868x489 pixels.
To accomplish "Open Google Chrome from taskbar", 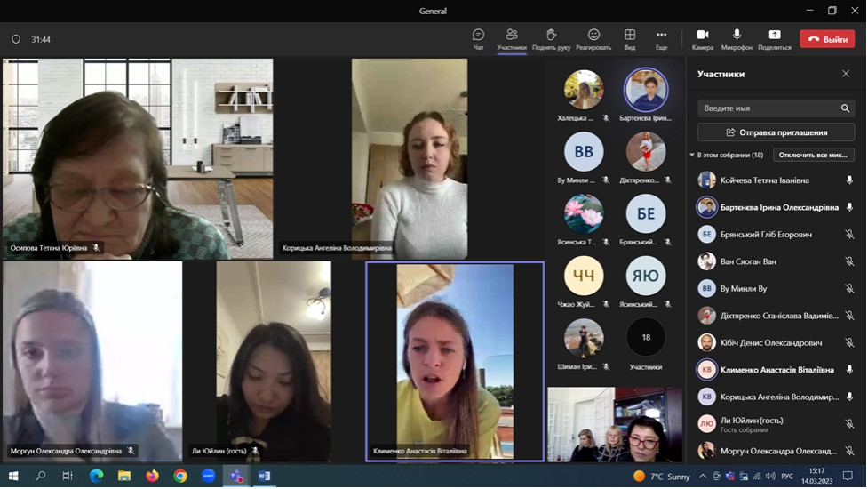I will pyautogui.click(x=180, y=477).
